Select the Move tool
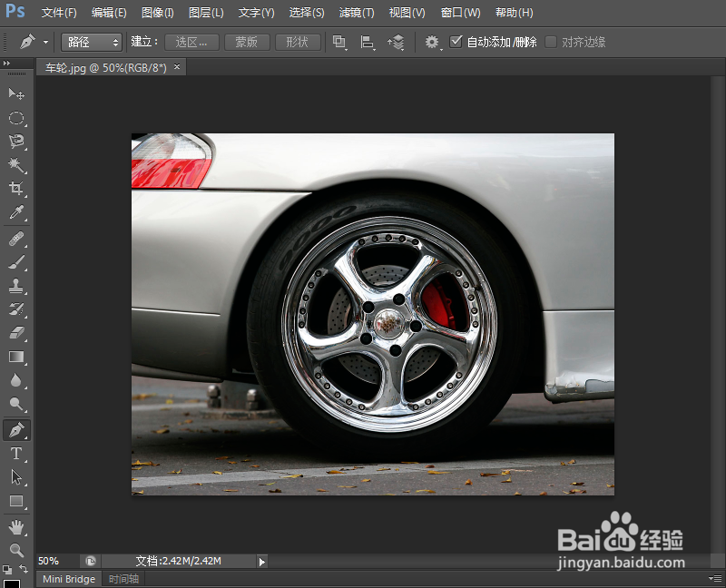Viewport: 726px width, 588px height. [x=16, y=94]
